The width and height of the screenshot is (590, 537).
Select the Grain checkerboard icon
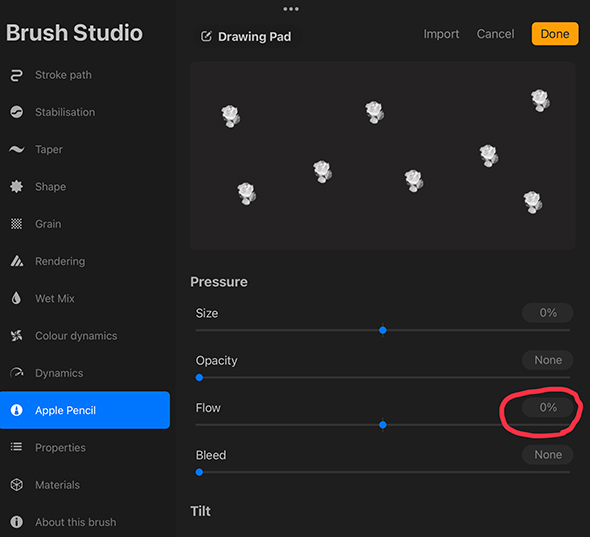pyautogui.click(x=16, y=224)
